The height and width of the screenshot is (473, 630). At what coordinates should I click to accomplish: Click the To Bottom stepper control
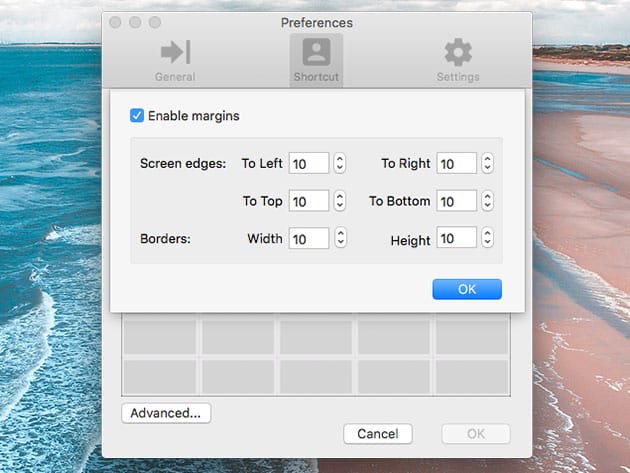[x=487, y=201]
